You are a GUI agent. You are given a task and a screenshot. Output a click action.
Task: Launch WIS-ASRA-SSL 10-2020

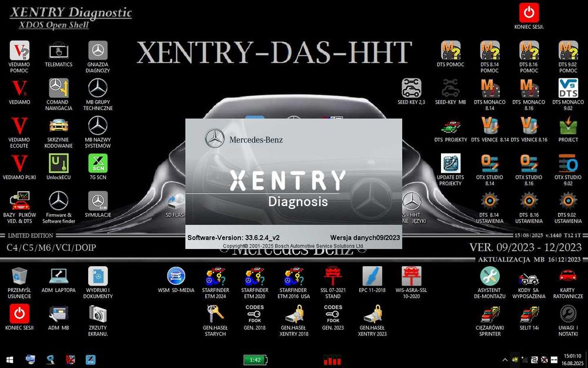412,276
